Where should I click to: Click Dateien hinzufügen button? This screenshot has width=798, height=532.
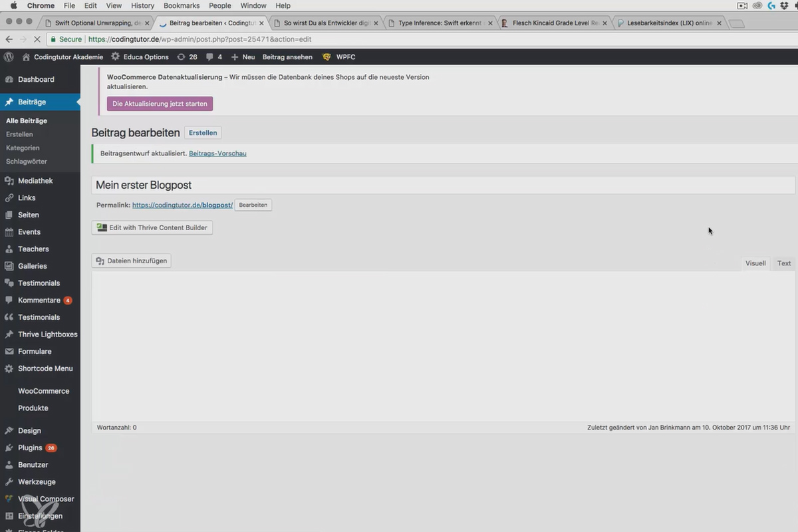[131, 261]
